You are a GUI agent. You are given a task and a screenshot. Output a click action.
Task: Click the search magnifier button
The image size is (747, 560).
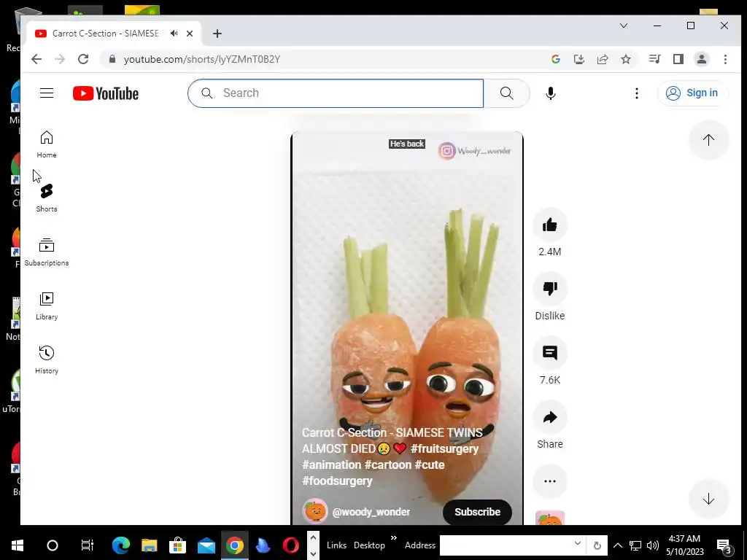coord(506,93)
